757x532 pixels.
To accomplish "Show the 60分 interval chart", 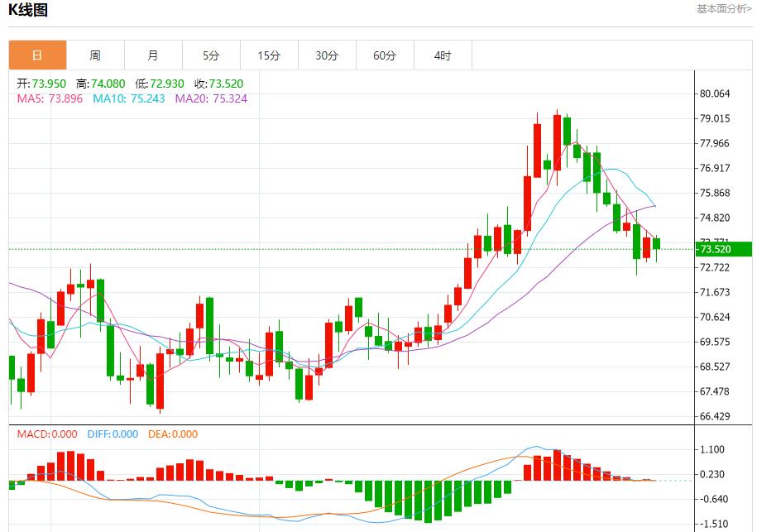I will tap(385, 55).
